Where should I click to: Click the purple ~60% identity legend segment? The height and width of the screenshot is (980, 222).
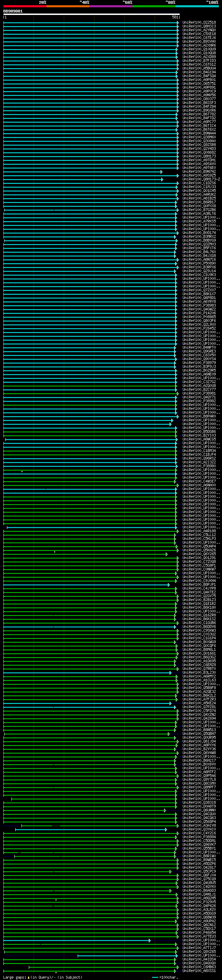(x=111, y=7)
